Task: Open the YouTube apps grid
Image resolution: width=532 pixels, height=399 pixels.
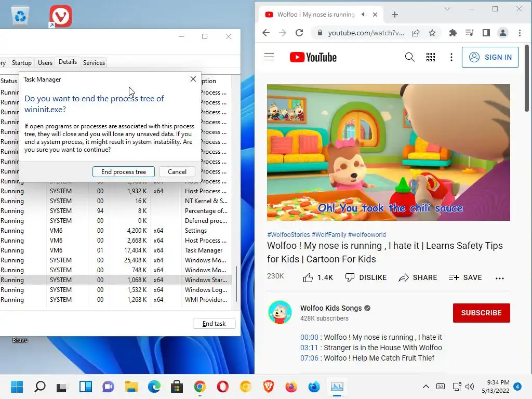Action: 431,57
